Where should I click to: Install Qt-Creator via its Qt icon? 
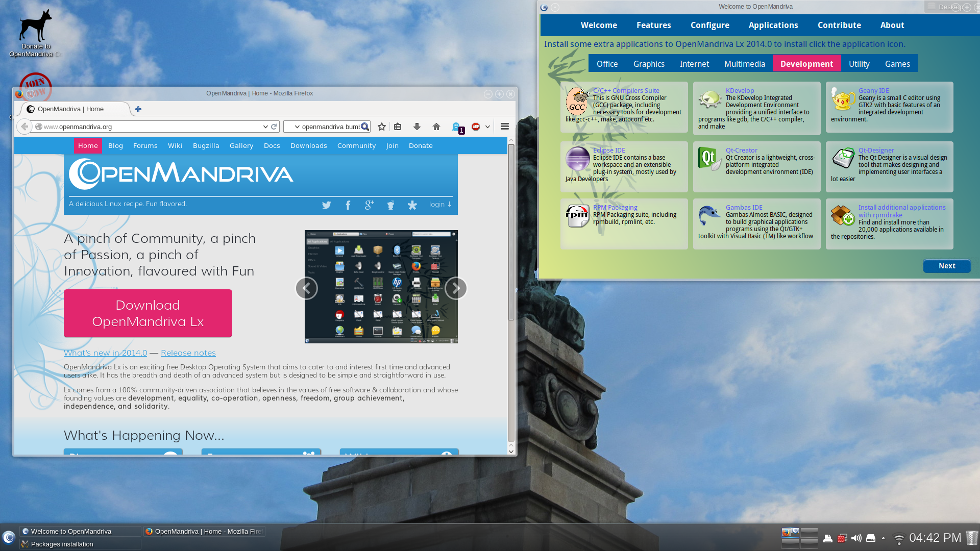(710, 159)
